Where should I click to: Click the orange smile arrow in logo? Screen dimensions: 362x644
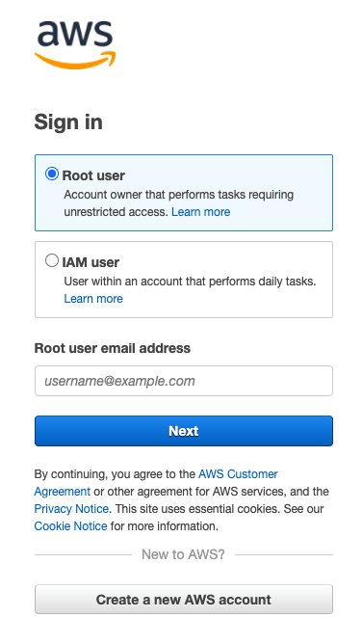[75, 61]
